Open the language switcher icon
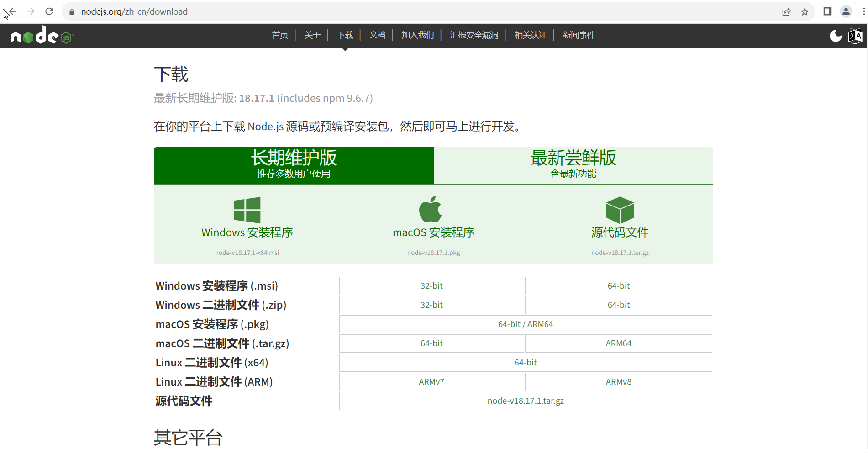The image size is (868, 449). (x=855, y=36)
